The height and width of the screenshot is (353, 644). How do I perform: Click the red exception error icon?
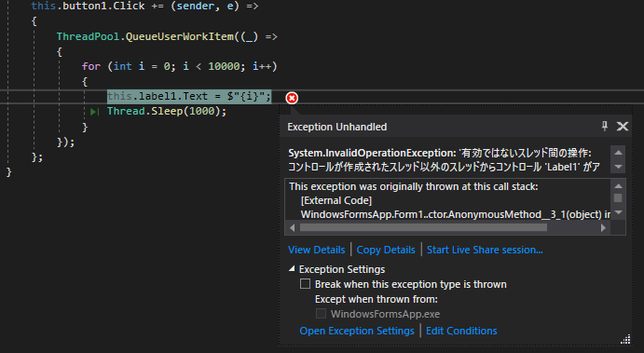(x=292, y=98)
